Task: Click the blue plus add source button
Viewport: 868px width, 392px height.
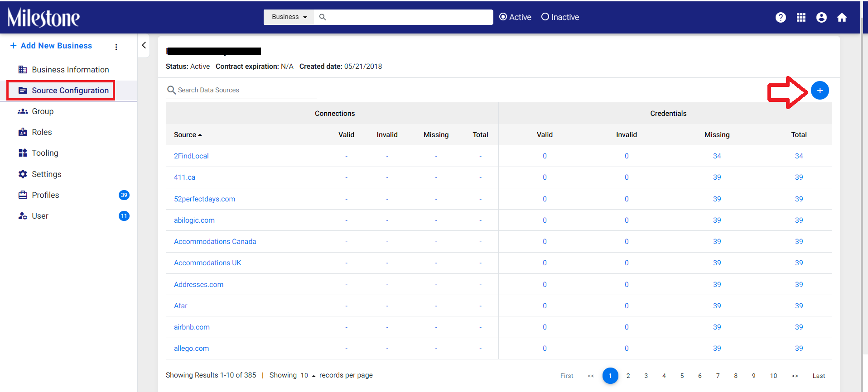Action: click(820, 91)
